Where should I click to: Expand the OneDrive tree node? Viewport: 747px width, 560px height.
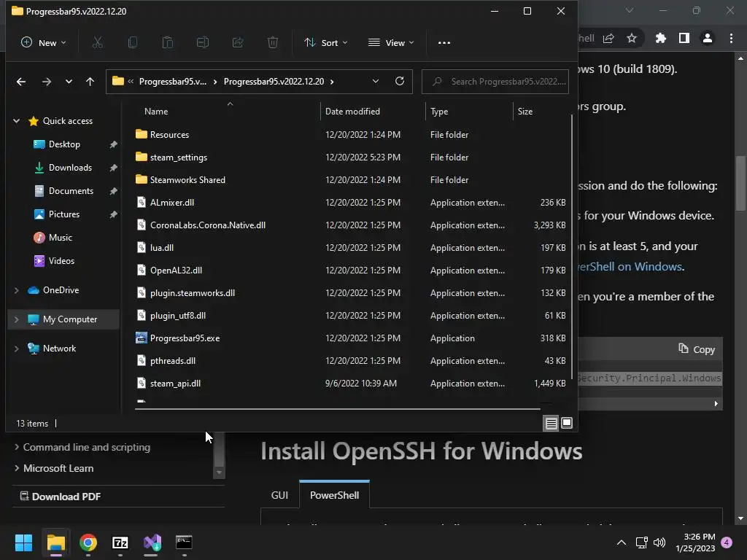click(x=17, y=290)
